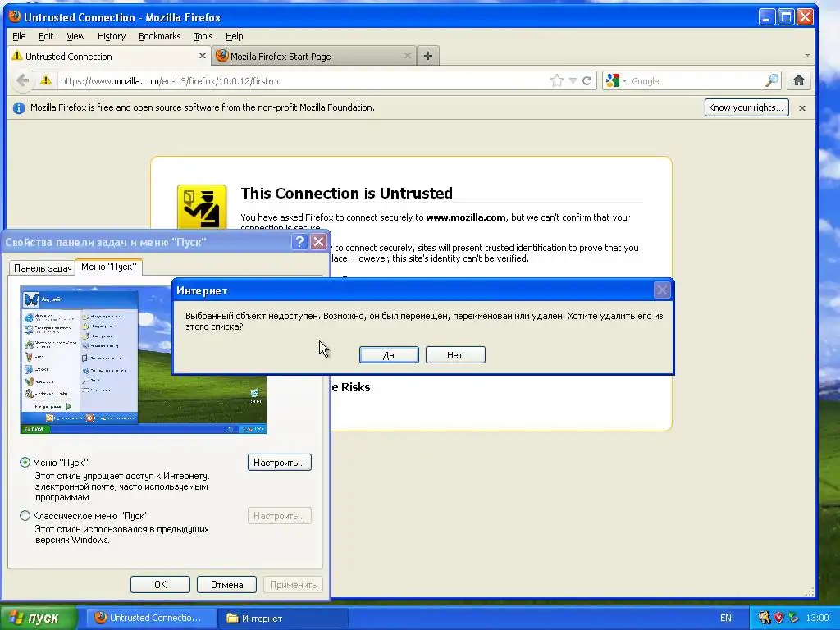The width and height of the screenshot is (840, 630).
Task: Open the View menu
Action: [x=75, y=36]
